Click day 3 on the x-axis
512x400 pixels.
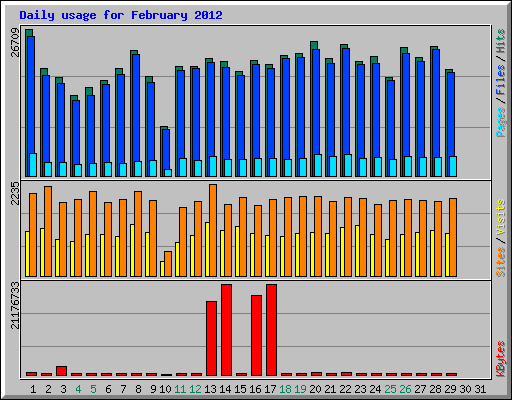(x=63, y=389)
